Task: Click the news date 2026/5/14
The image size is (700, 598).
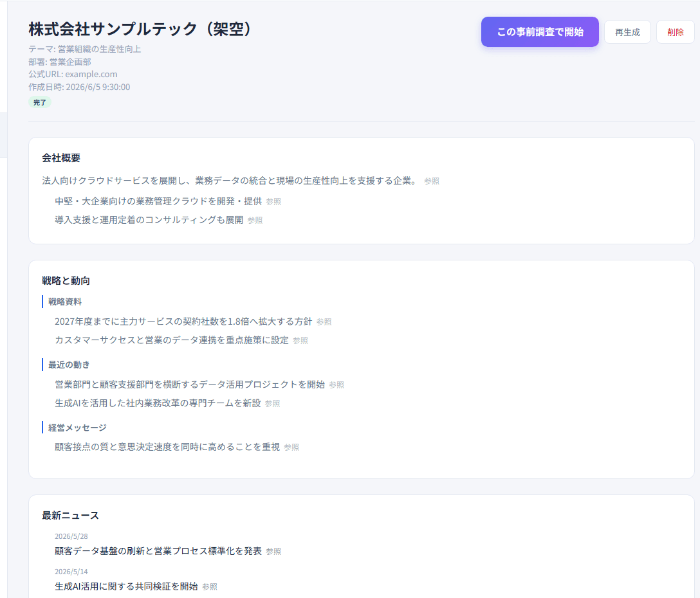Action: click(x=71, y=572)
